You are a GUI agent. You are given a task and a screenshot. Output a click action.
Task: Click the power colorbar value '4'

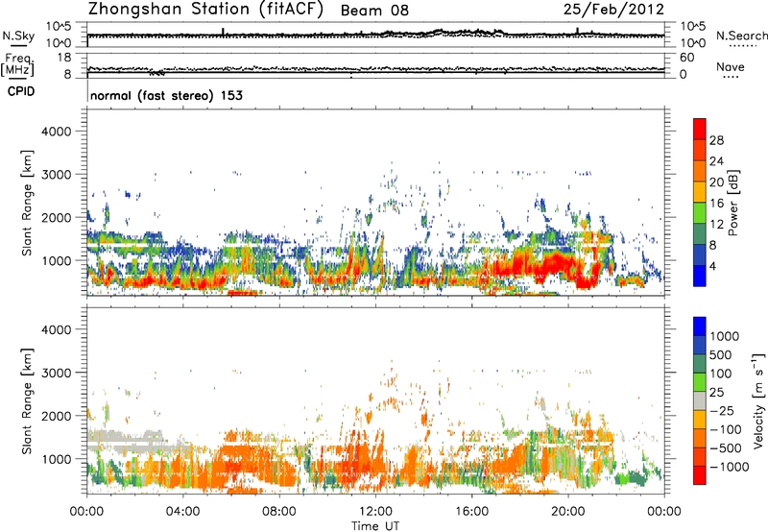712,266
